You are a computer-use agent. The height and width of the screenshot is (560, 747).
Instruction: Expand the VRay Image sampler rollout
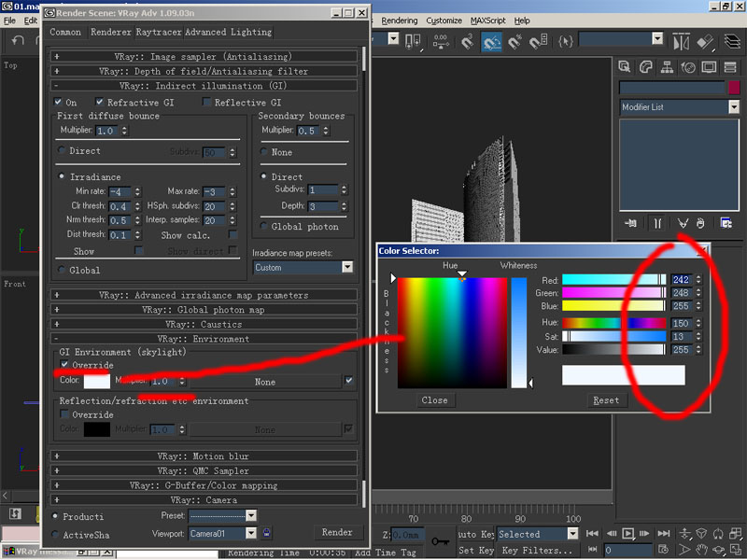(204, 56)
